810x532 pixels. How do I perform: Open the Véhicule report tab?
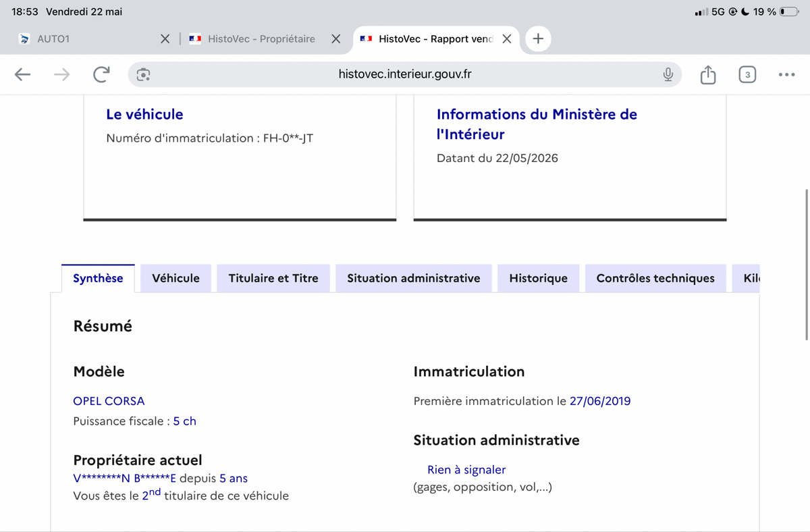click(175, 278)
